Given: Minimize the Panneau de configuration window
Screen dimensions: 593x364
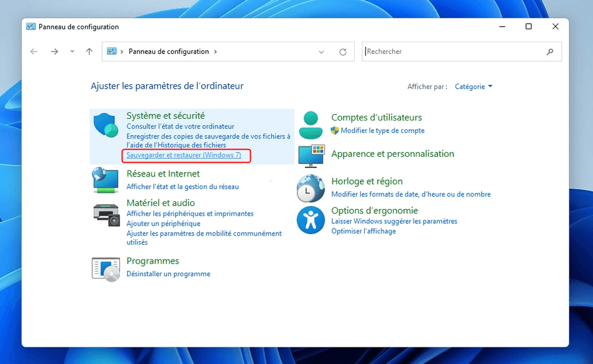Looking at the screenshot, I should 502,27.
